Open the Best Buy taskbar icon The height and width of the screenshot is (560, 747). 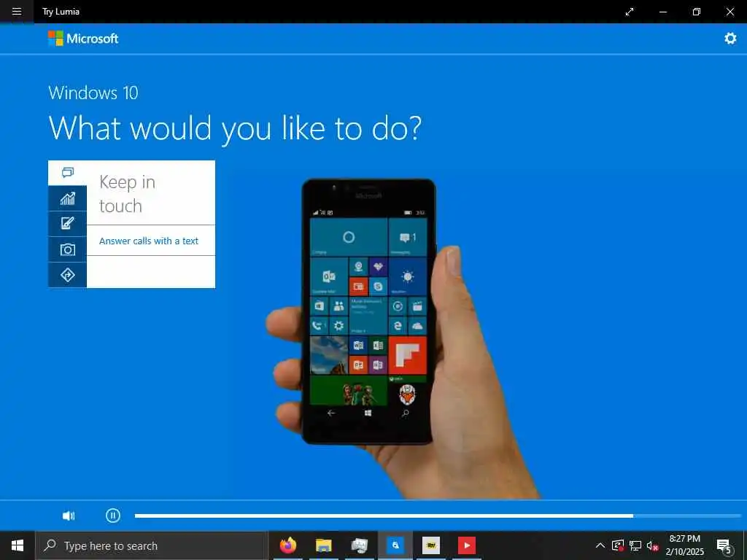click(x=430, y=545)
